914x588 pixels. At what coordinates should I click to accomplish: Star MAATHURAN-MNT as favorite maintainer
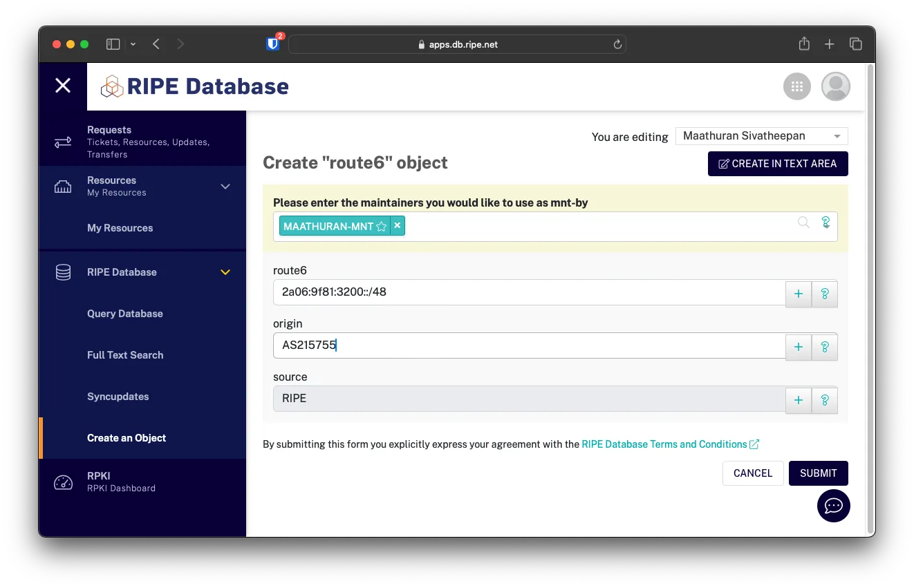381,227
